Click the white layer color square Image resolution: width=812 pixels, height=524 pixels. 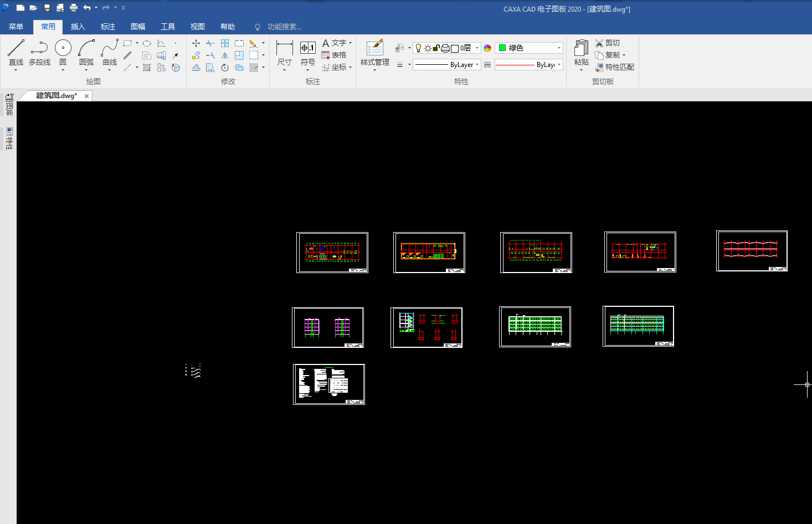(455, 48)
